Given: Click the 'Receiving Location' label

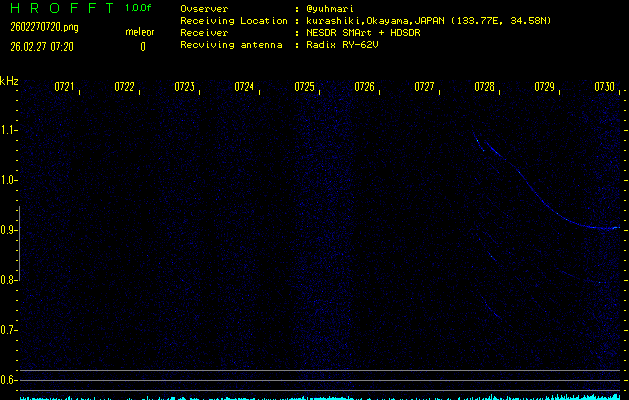Looking at the screenshot, I should 234,21.
